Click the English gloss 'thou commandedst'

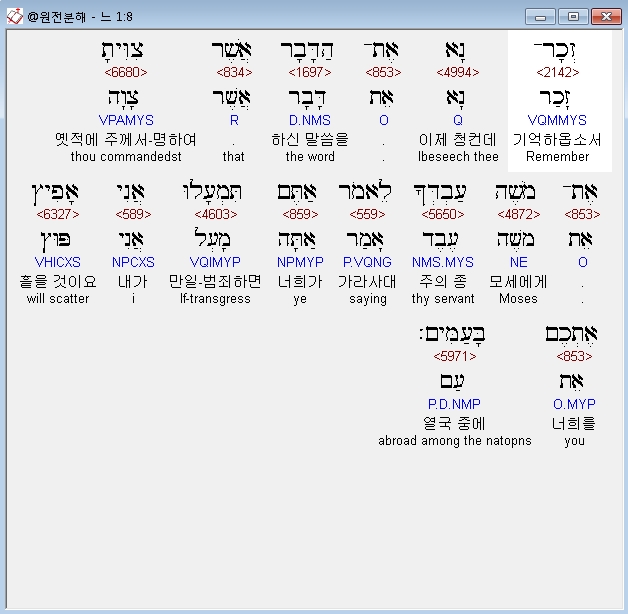[126, 157]
